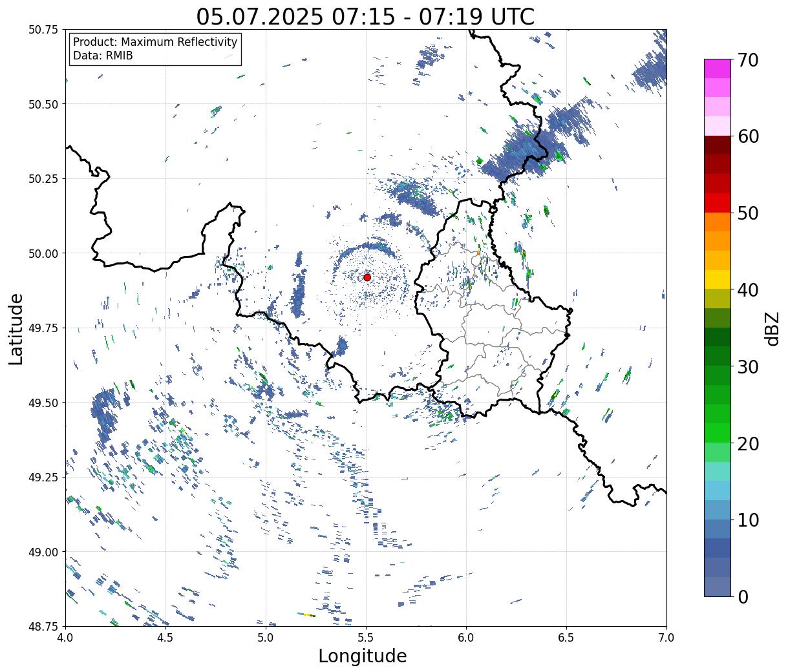The width and height of the screenshot is (788, 672).
Task: Select the 'Product: Maximum Reflectivity' label
Action: [x=155, y=42]
